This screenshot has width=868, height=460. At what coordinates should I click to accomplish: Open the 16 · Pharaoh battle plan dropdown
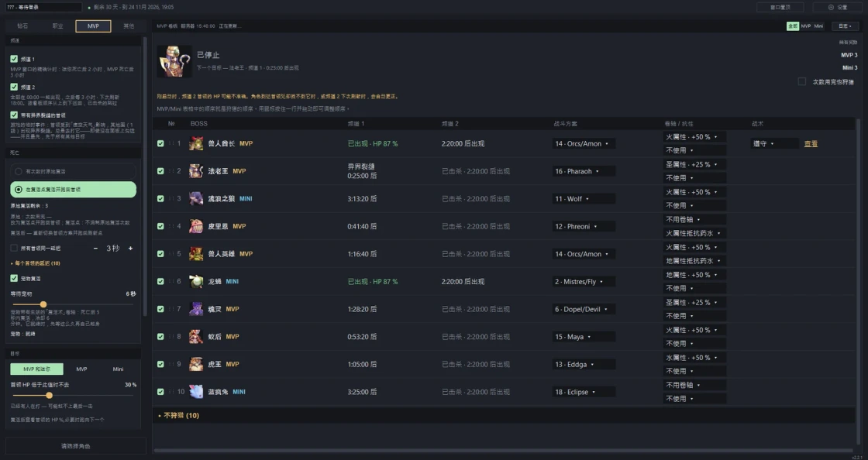tap(584, 171)
